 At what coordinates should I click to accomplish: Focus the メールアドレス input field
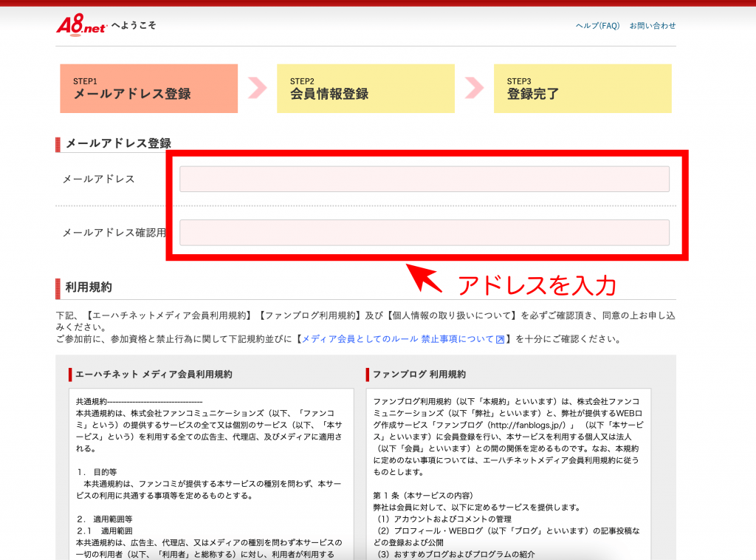[424, 179]
